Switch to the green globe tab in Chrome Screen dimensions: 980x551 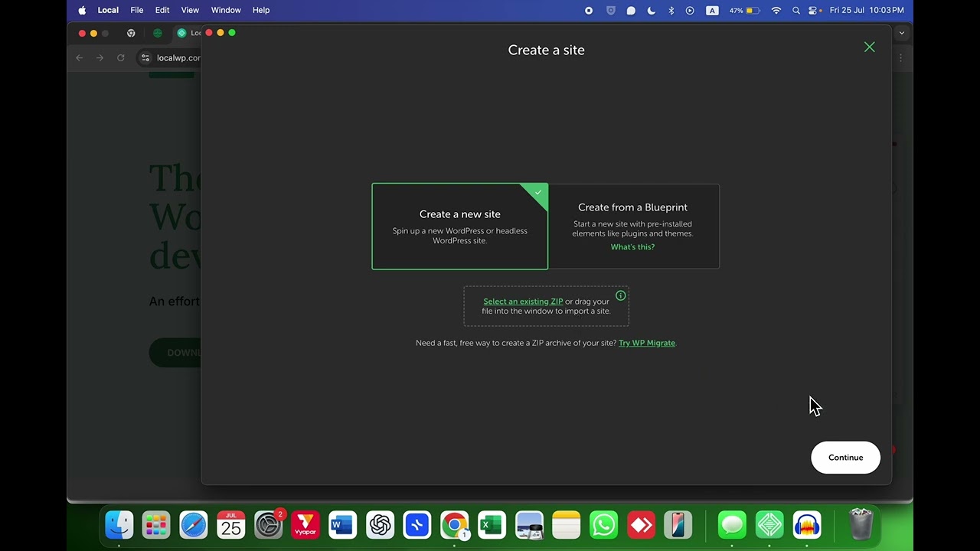pos(158,33)
